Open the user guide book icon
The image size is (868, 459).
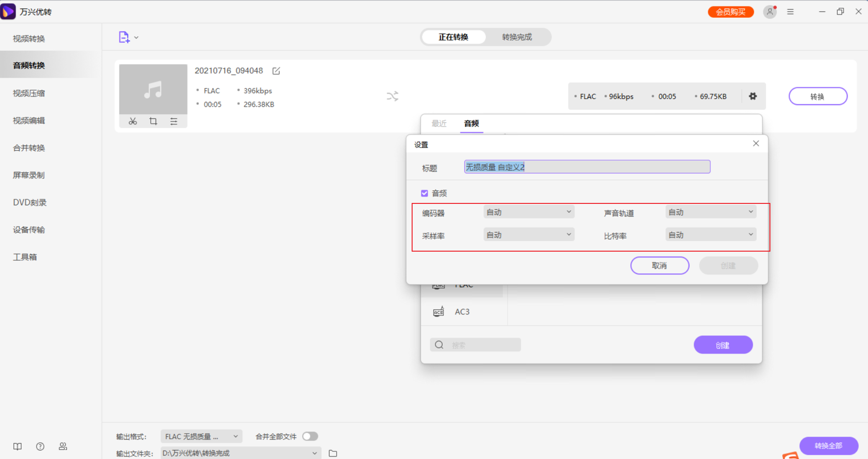click(x=17, y=446)
